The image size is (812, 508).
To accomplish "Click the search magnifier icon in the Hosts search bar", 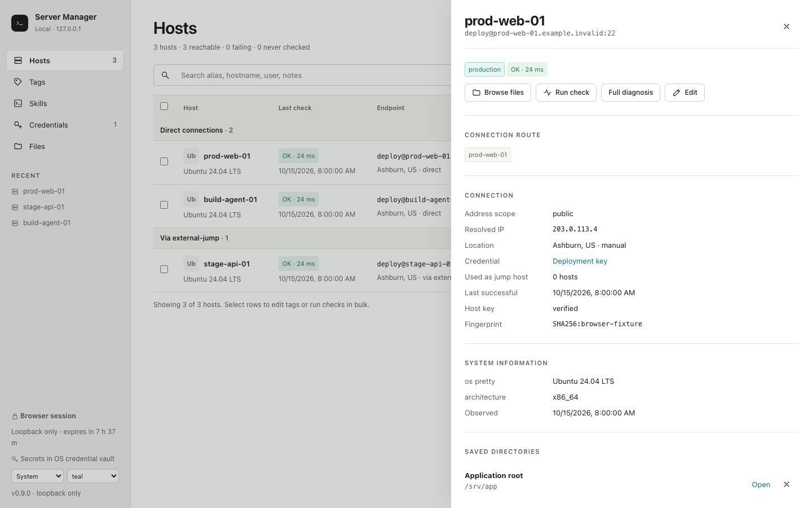I will click(x=165, y=75).
